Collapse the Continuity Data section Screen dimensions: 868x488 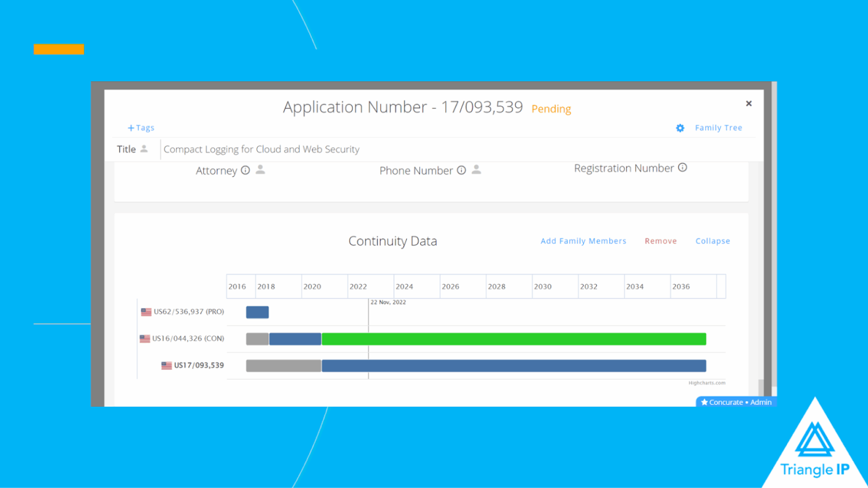(712, 241)
